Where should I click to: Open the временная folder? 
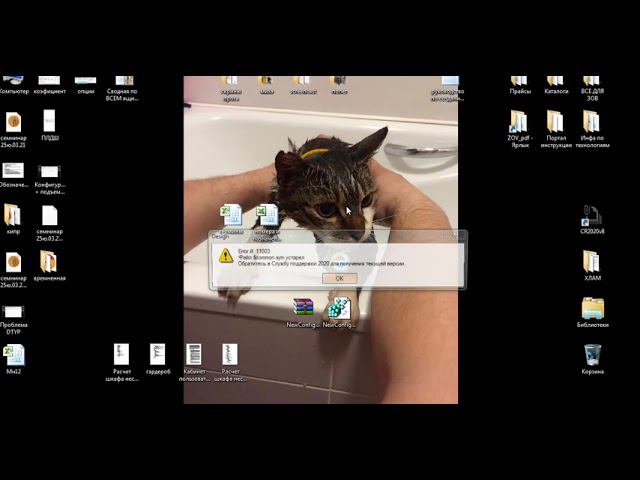49,266
